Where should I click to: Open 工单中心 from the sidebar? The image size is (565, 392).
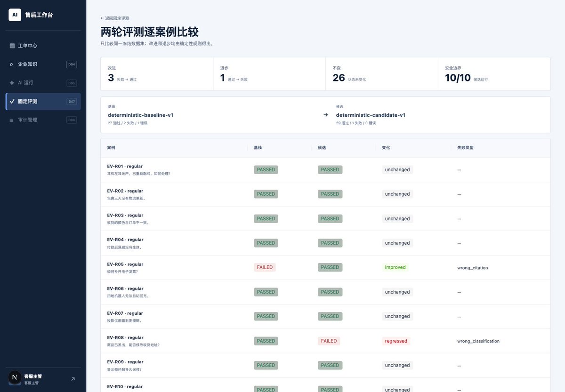[x=43, y=46]
